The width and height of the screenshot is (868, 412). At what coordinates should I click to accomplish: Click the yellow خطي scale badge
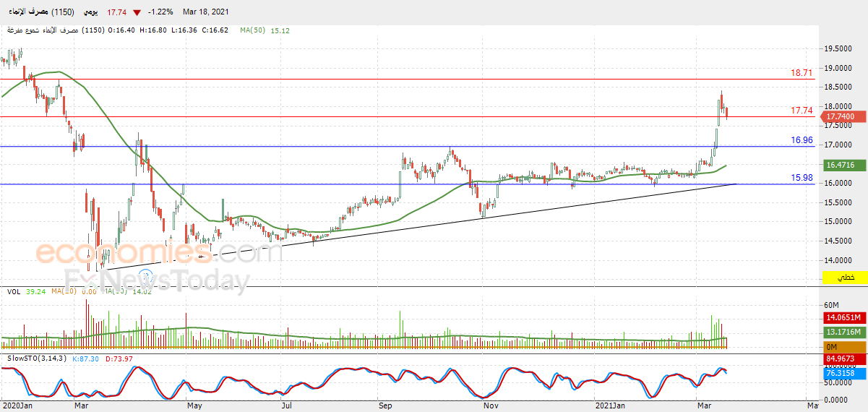point(843,278)
